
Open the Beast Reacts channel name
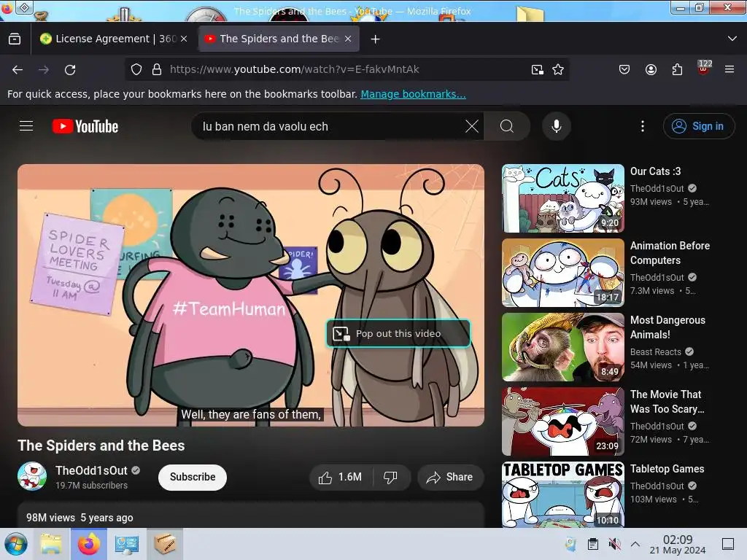click(x=656, y=352)
